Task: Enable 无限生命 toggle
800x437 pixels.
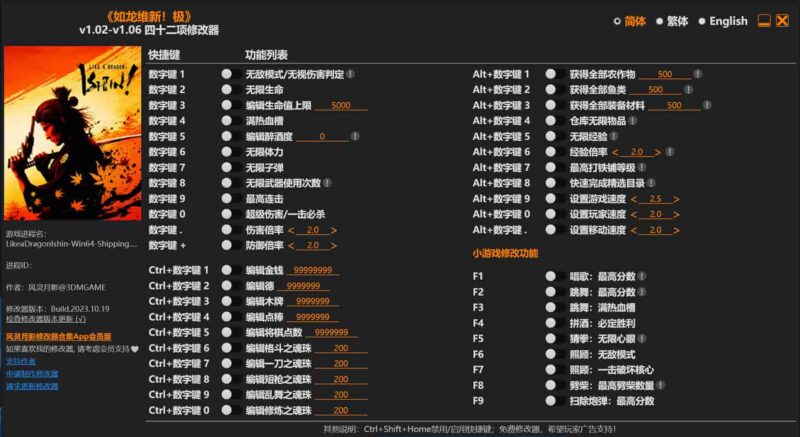Action: click(231, 90)
